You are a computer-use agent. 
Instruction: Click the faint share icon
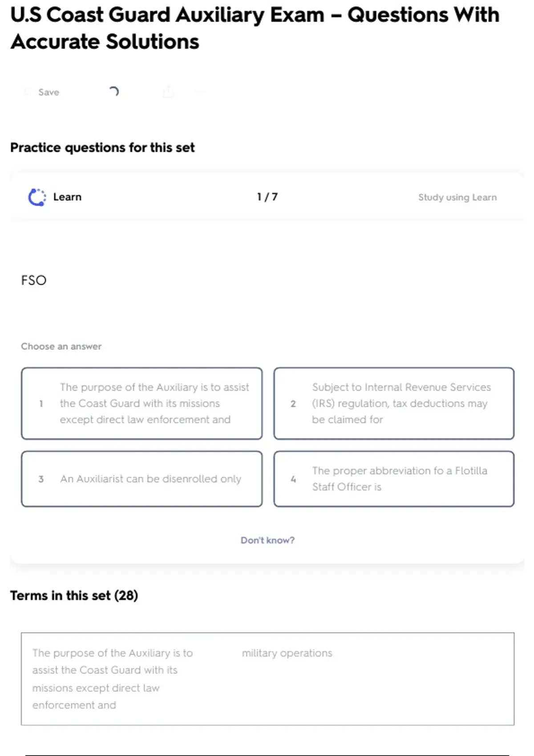168,92
